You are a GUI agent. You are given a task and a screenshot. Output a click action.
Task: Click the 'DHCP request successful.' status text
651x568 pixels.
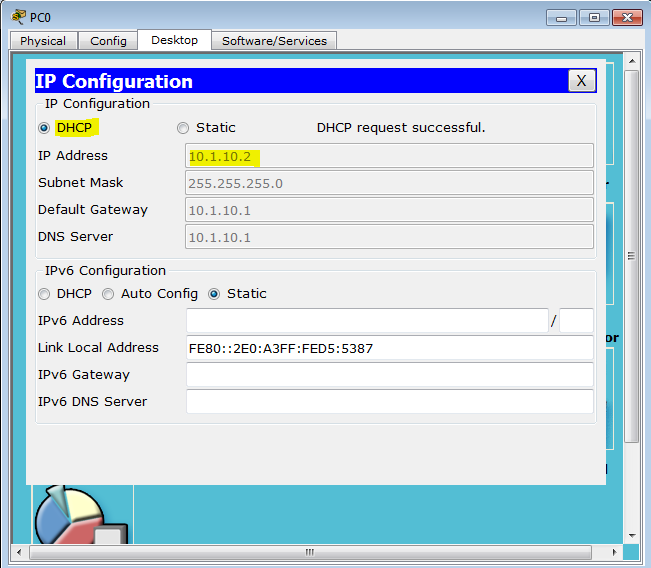tap(401, 128)
